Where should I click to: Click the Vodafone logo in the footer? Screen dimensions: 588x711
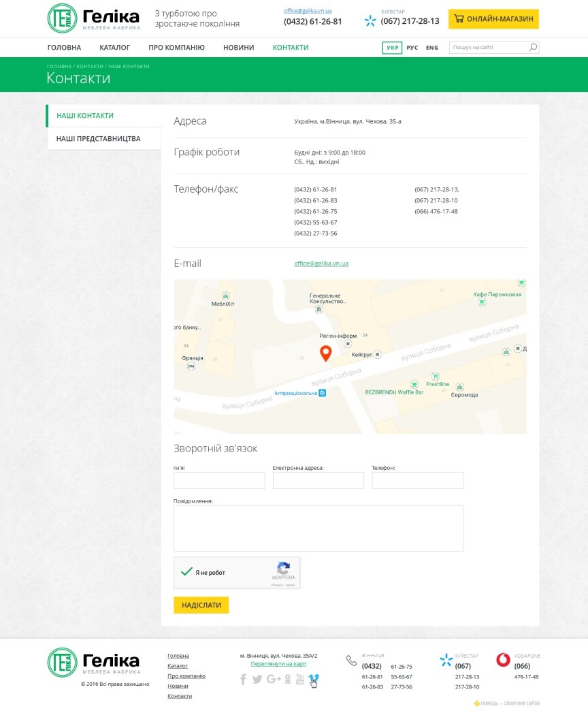(504, 660)
